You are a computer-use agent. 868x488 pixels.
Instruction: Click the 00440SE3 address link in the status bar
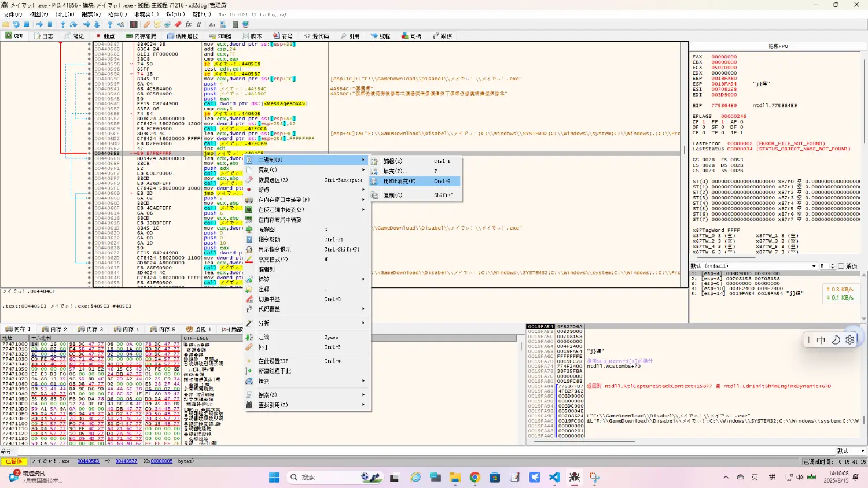coord(88,461)
